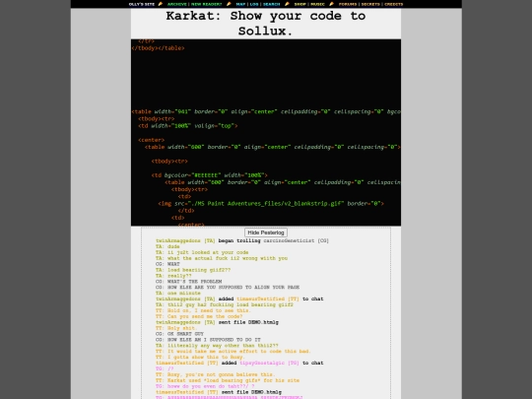Click the first '<center>' tag code line
Screen dimensions: 532x399
(x=152, y=140)
